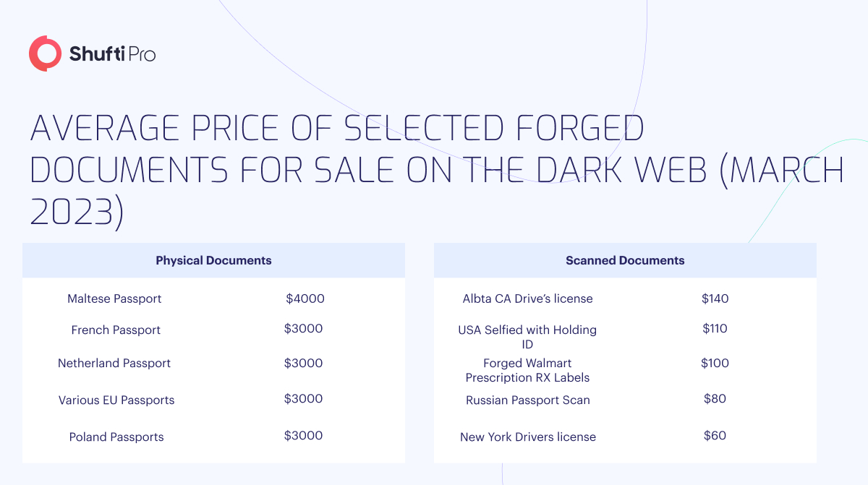Select USA Selfied with Holding ID
The width and height of the screenshot is (868, 485).
(x=527, y=338)
